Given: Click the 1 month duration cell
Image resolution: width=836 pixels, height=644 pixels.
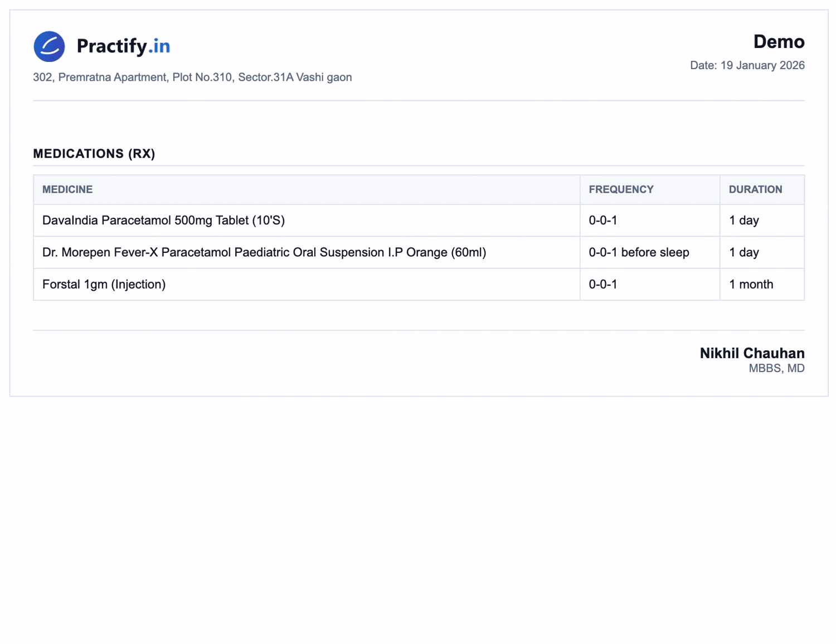Looking at the screenshot, I should point(751,285).
